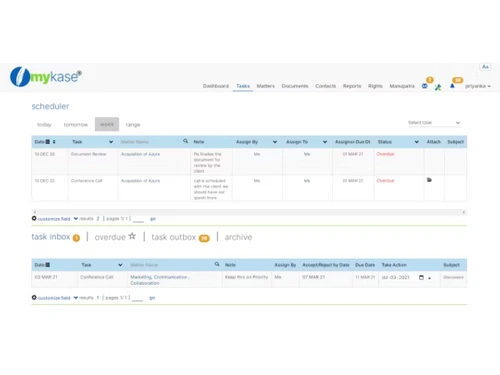Click task inbox pagination go button
This screenshot has height=375, width=500.
(x=152, y=298)
